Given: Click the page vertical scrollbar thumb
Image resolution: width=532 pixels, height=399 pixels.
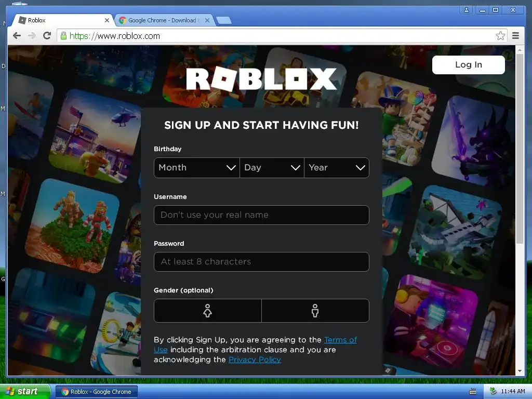Looking at the screenshot, I should coord(520,148).
